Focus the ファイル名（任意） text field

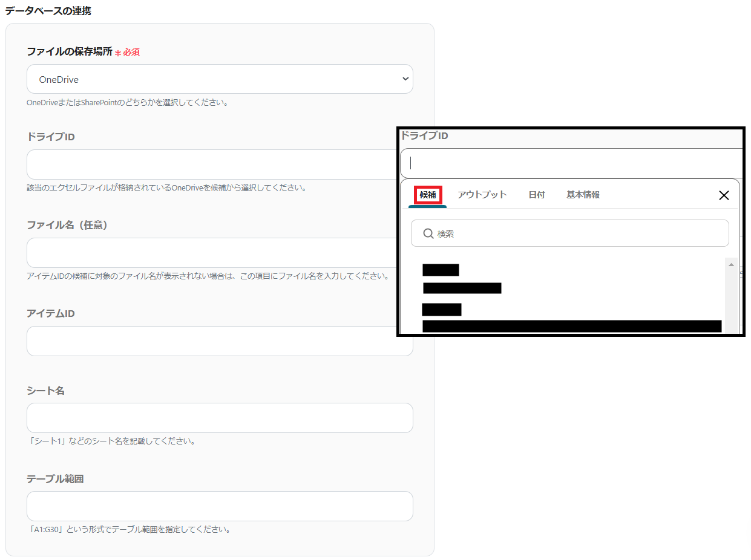[212, 253]
